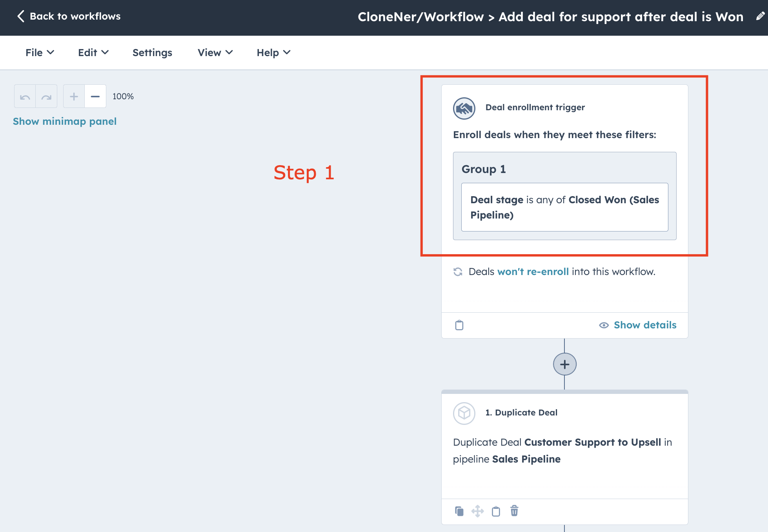Image resolution: width=768 pixels, height=532 pixels.
Task: Zoom in with the plus button
Action: click(74, 97)
